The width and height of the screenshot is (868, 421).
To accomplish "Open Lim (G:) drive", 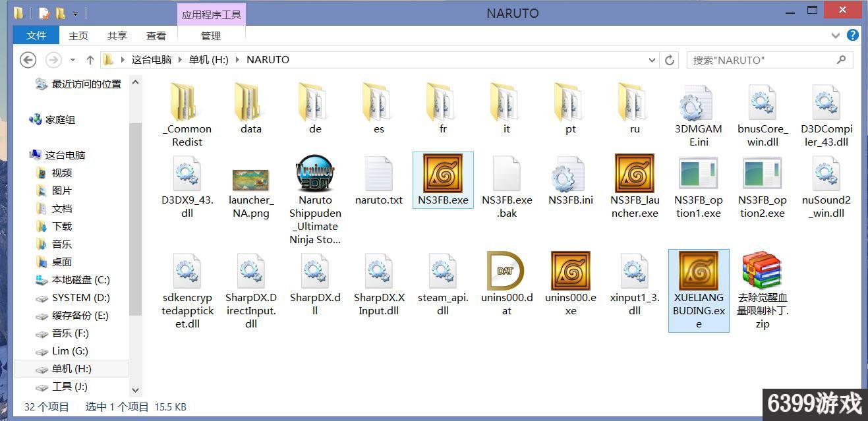I will coord(61,351).
